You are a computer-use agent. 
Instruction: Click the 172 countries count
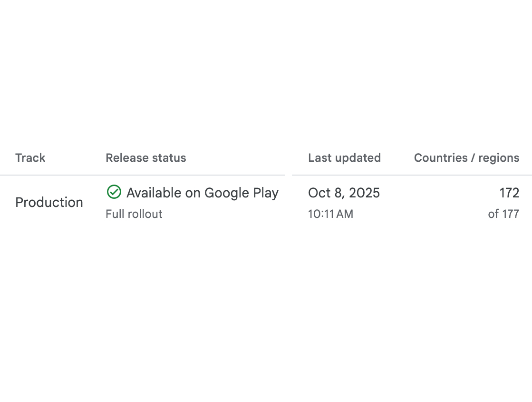509,193
